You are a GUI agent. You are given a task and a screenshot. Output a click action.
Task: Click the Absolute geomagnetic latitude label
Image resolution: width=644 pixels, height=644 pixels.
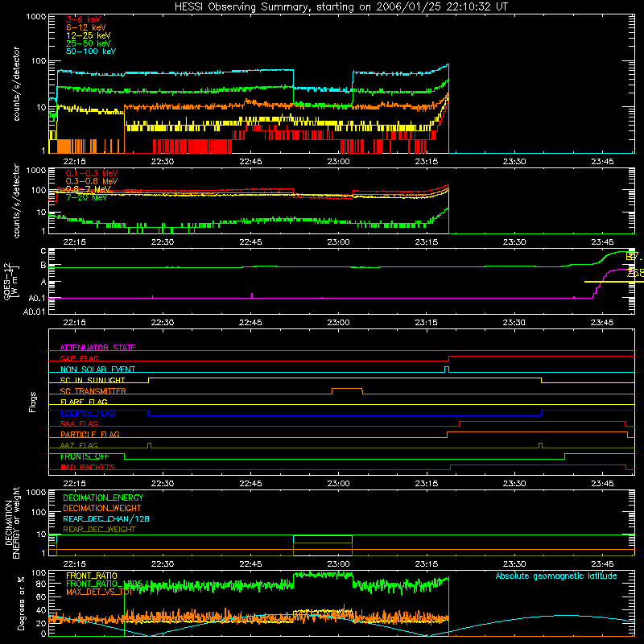[x=556, y=576]
